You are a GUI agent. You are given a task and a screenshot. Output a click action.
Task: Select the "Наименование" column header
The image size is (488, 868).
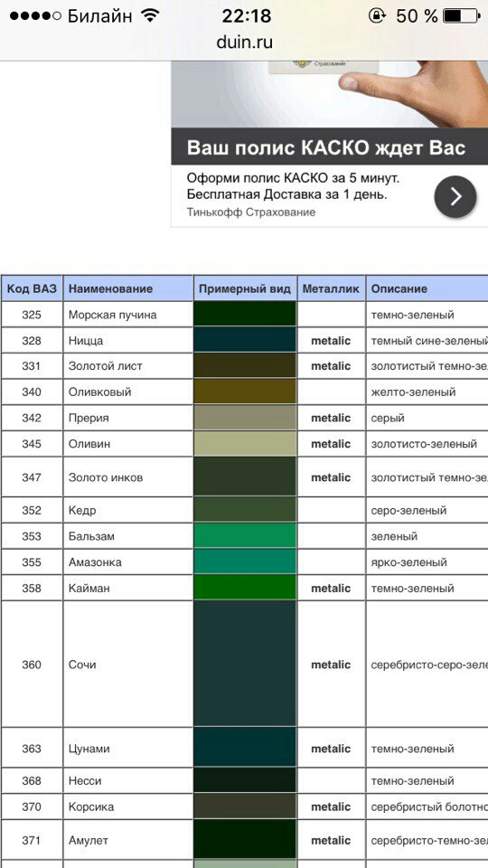pos(128,288)
